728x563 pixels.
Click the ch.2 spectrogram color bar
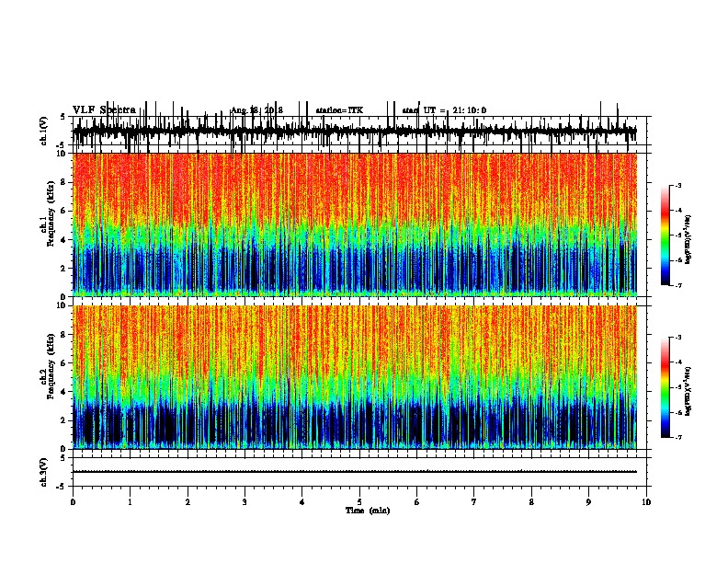(x=665, y=387)
